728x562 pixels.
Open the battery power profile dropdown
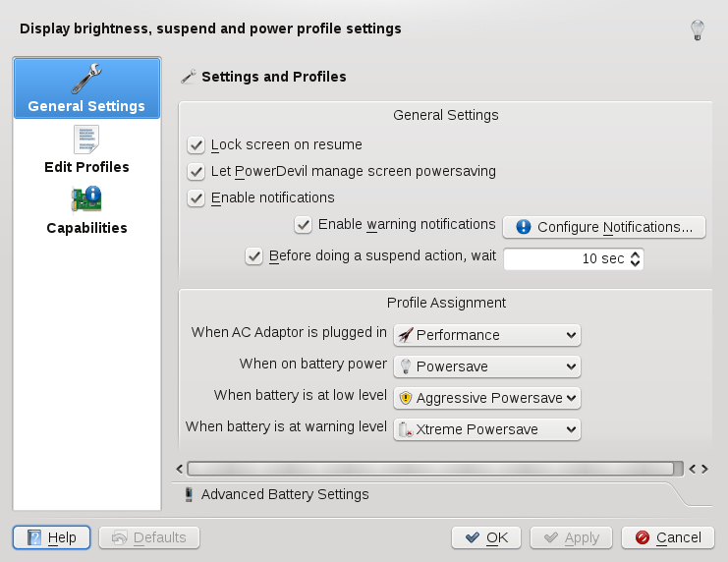coord(487,366)
